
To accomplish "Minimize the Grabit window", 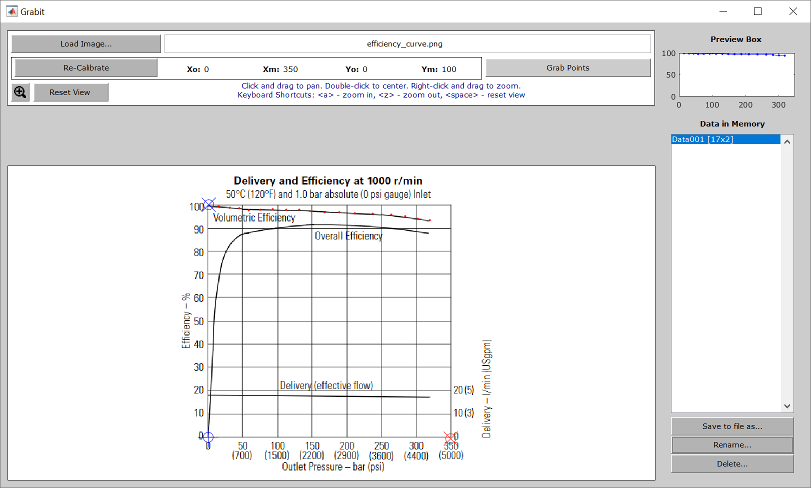I will coord(723,11).
